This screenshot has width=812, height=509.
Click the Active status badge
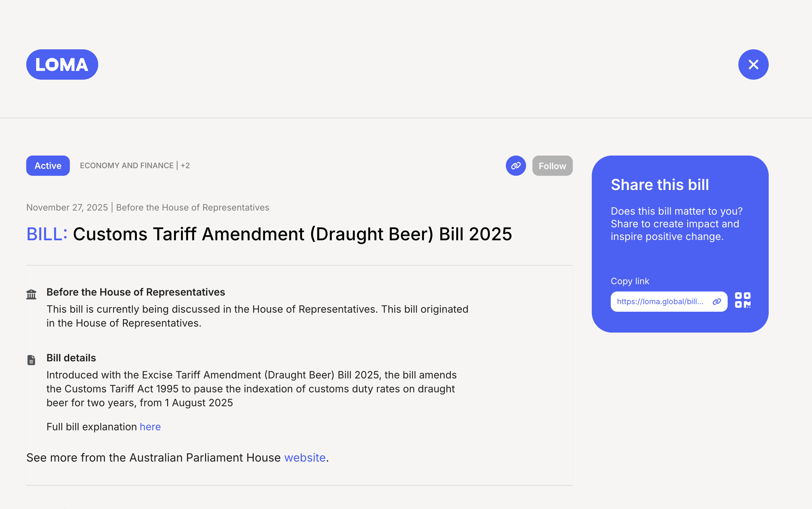click(x=48, y=166)
